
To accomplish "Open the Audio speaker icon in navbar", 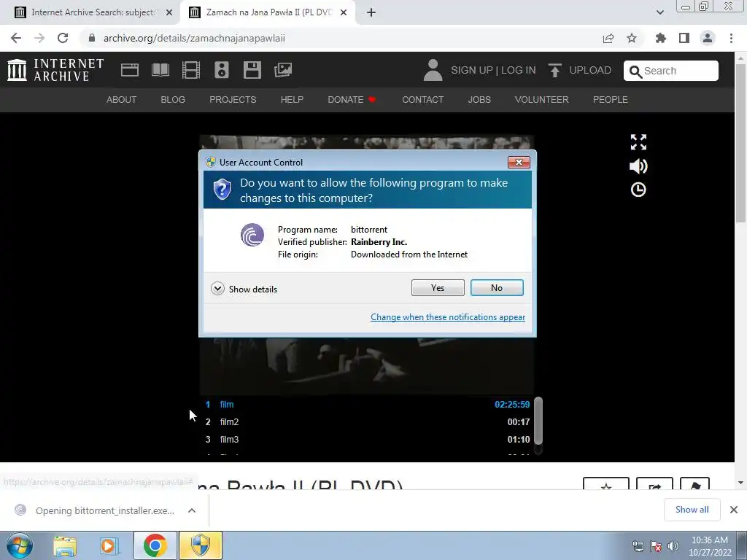I will (222, 70).
